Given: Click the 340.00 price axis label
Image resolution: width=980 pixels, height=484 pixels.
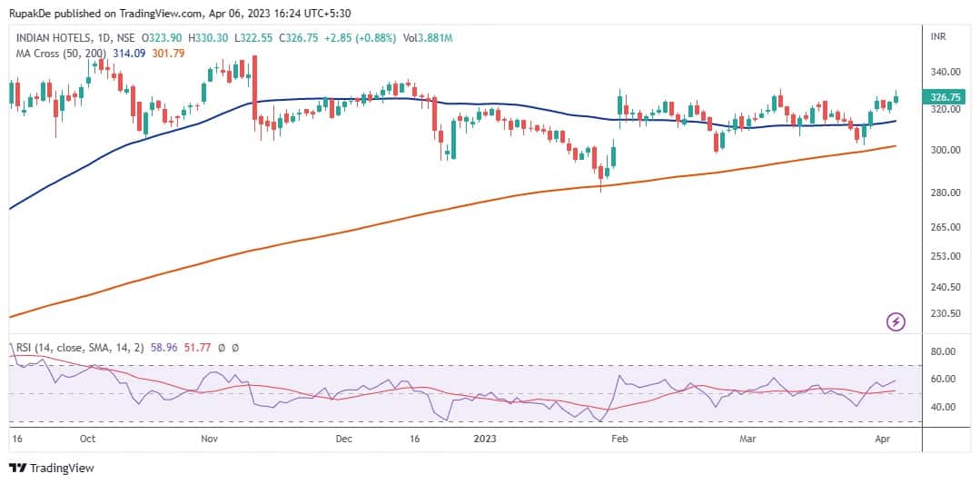Looking at the screenshot, I should click(x=944, y=72).
